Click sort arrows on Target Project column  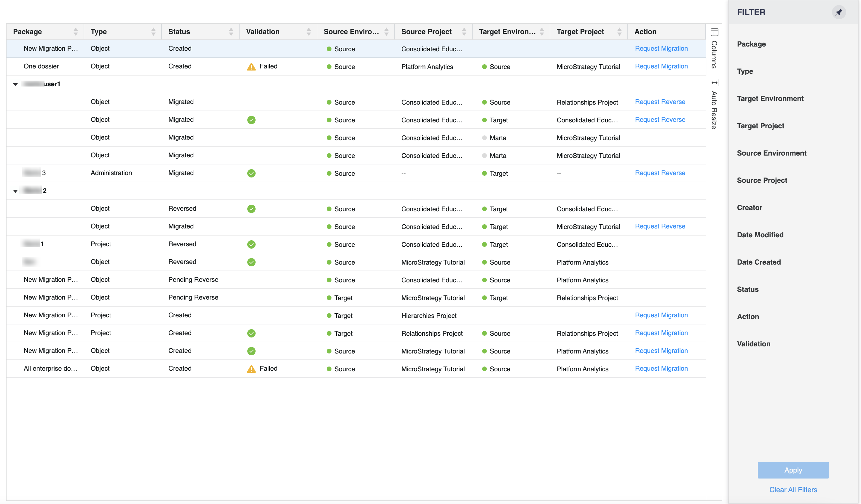point(619,32)
